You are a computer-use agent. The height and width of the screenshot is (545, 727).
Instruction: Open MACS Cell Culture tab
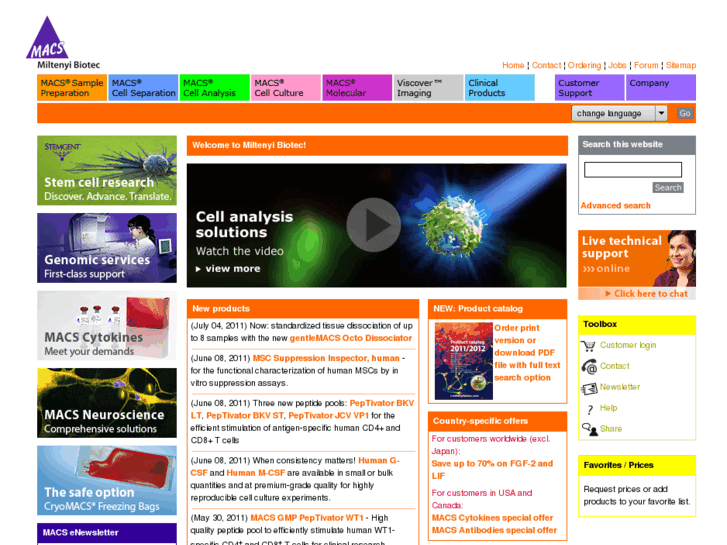[286, 88]
